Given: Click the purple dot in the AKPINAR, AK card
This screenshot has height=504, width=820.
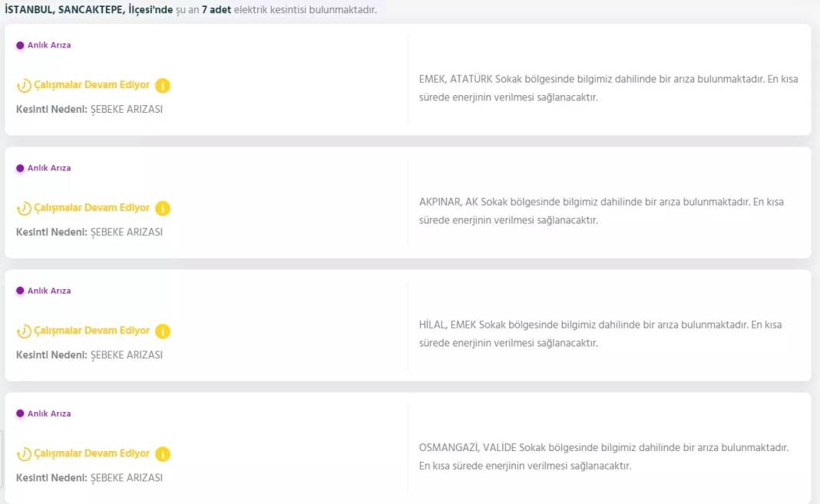Looking at the screenshot, I should (x=20, y=168).
